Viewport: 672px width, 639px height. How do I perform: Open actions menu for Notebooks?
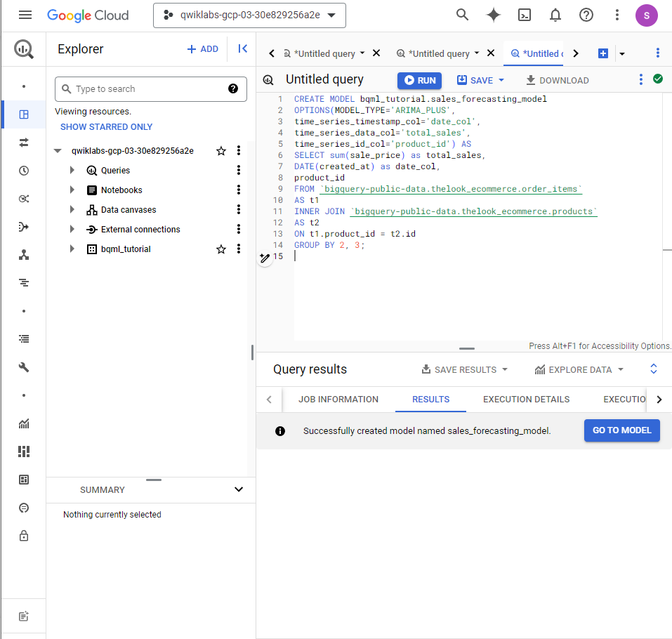click(239, 190)
